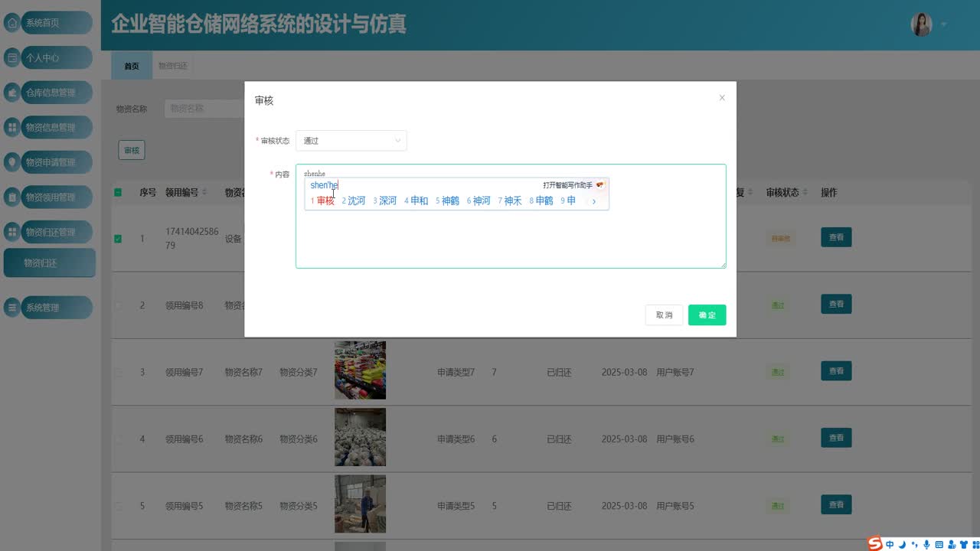This screenshot has width=980, height=551.
Task: Select the 物资归还 submenu item
Action: coord(49,263)
